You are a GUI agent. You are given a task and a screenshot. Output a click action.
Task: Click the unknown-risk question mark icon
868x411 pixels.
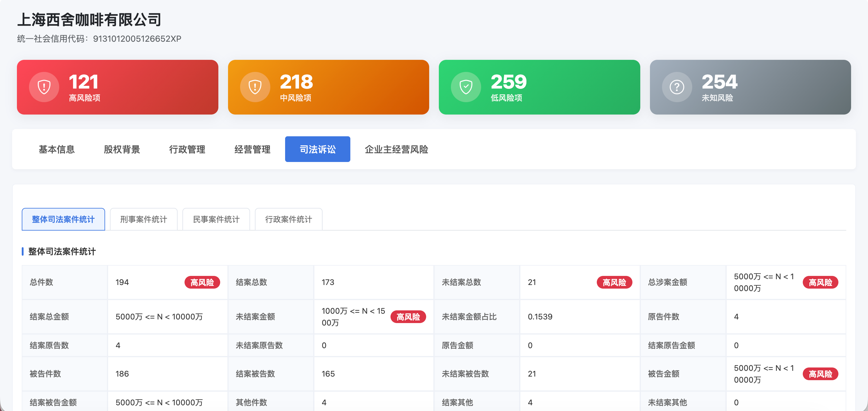click(677, 87)
